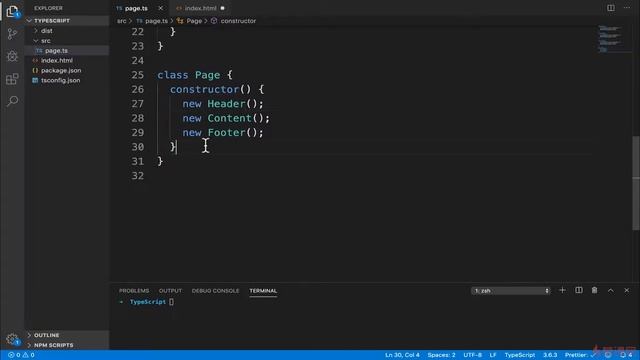The height and width of the screenshot is (360, 640).
Task: Click the class name Page on line 25
Action: [x=207, y=75]
